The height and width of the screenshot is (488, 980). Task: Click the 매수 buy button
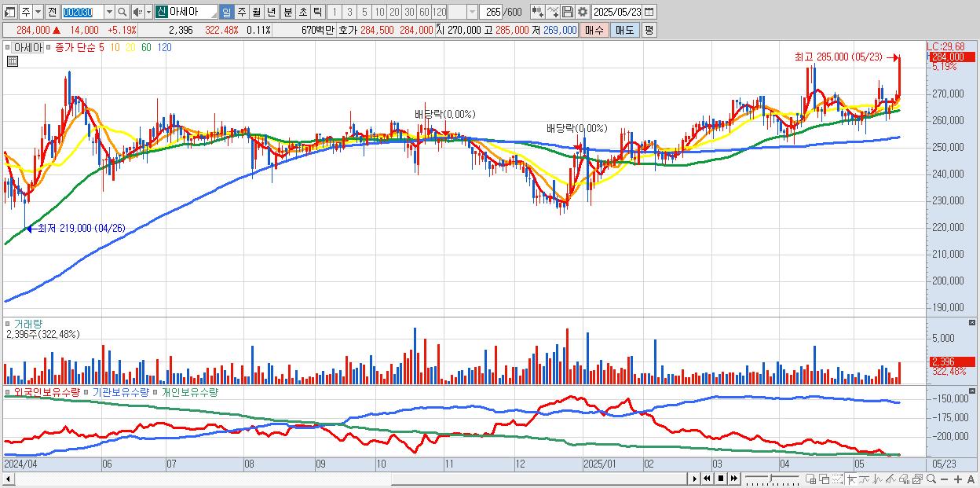click(x=594, y=30)
